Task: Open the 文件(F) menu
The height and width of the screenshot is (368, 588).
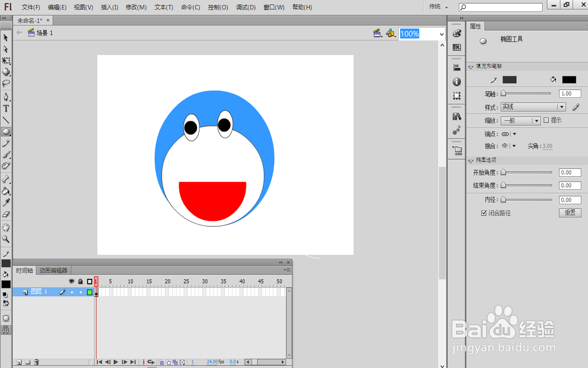Action: pyautogui.click(x=31, y=7)
